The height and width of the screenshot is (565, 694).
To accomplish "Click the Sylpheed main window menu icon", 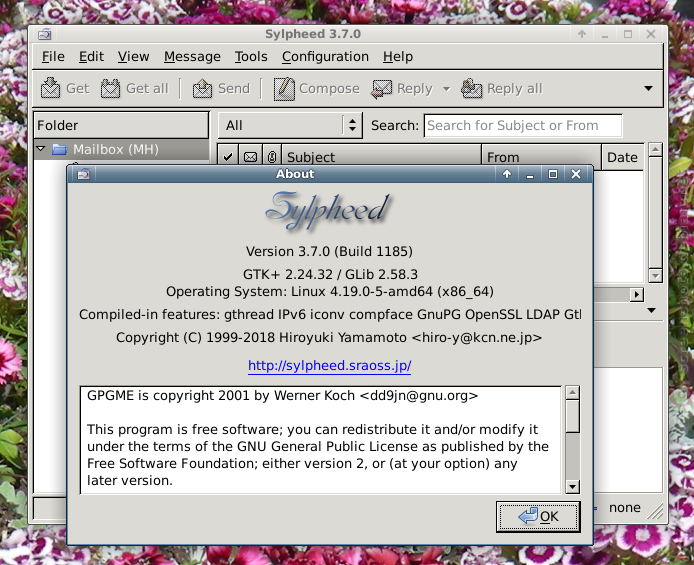I will [44, 34].
